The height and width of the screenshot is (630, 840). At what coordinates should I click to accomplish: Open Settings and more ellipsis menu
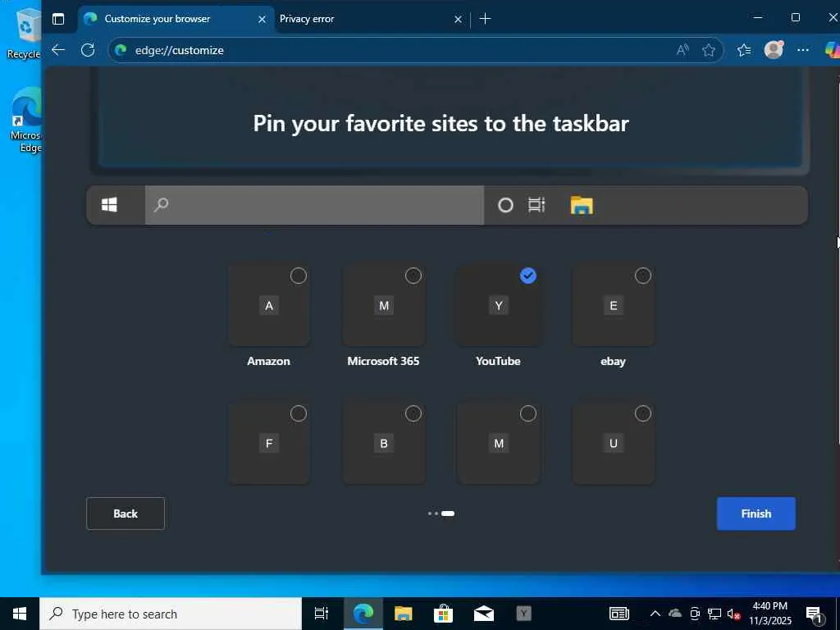click(802, 50)
